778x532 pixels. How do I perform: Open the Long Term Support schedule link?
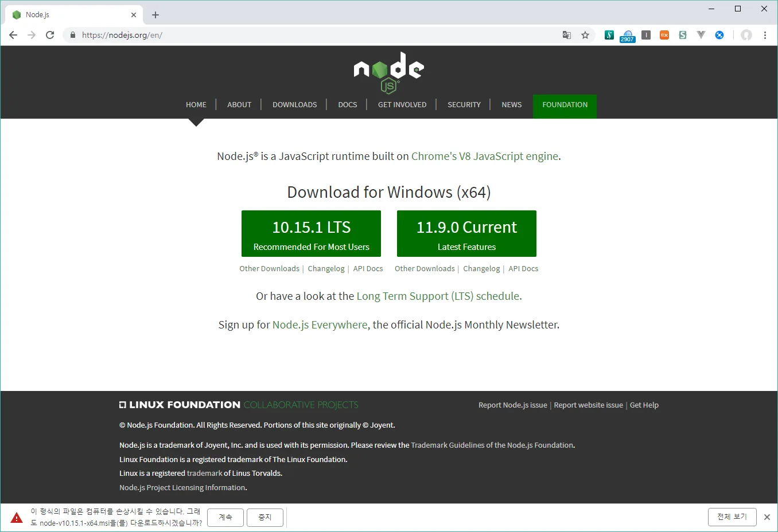438,296
